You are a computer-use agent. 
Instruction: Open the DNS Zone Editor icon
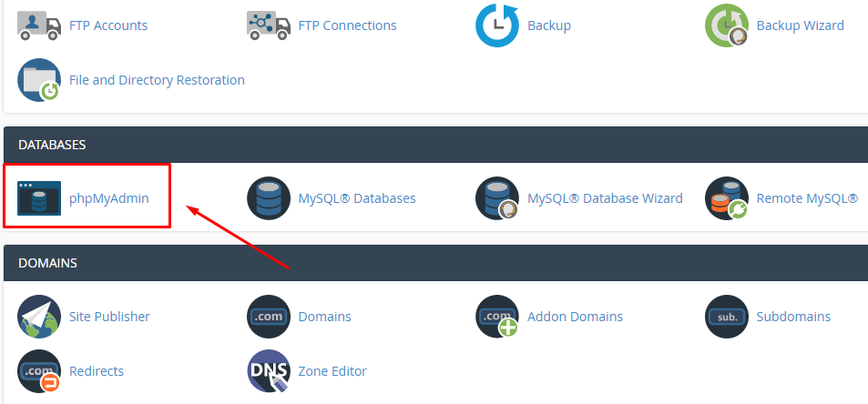tap(269, 371)
